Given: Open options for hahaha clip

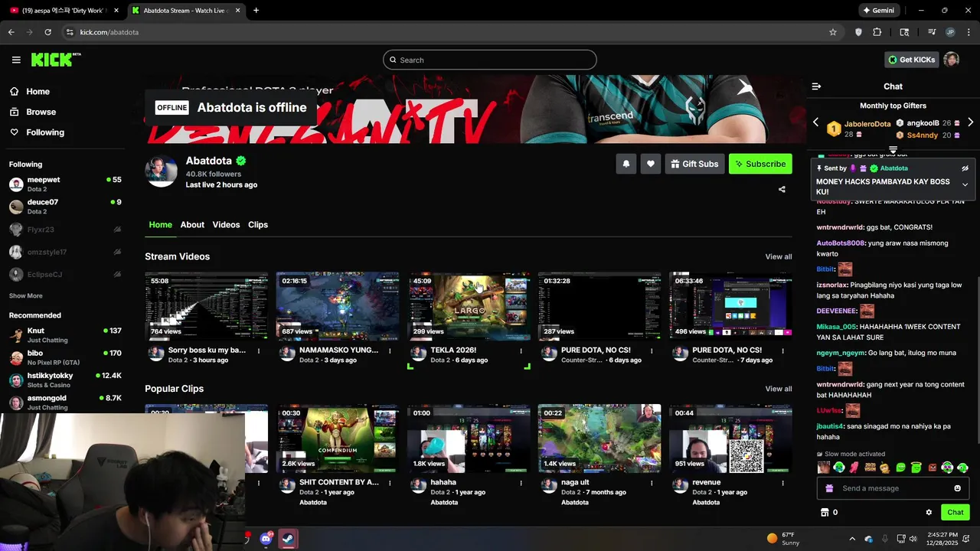Looking at the screenshot, I should pos(521,483).
